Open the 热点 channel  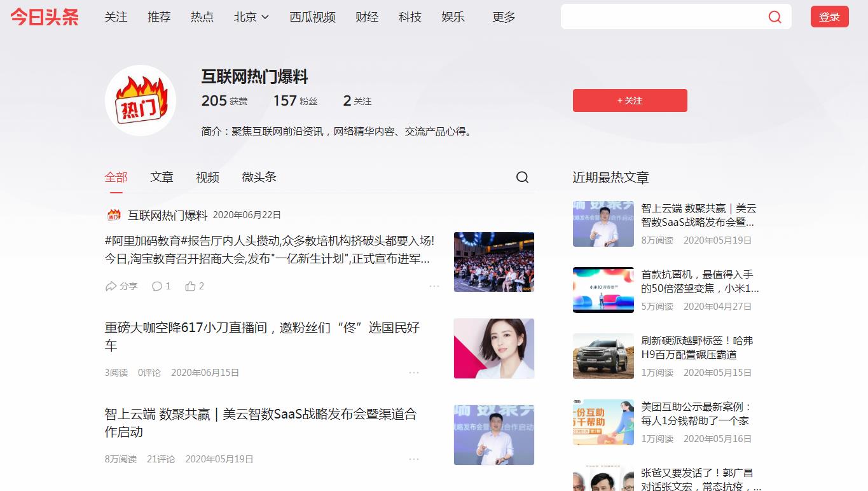202,17
